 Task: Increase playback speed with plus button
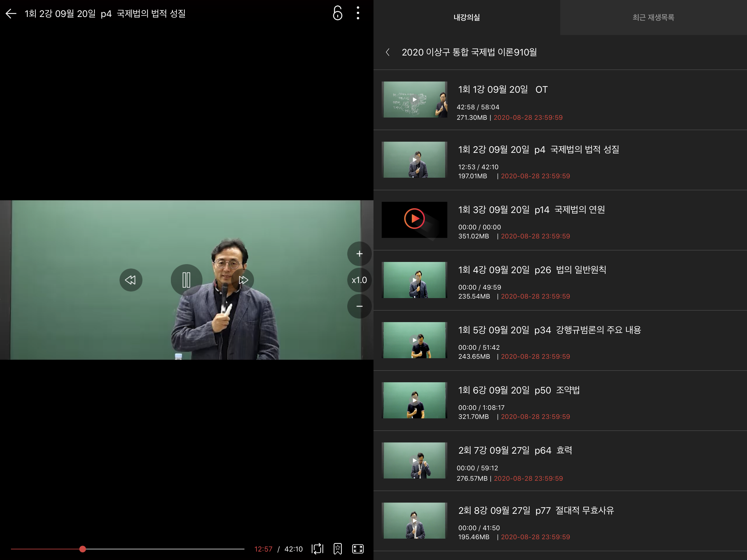coord(359,254)
